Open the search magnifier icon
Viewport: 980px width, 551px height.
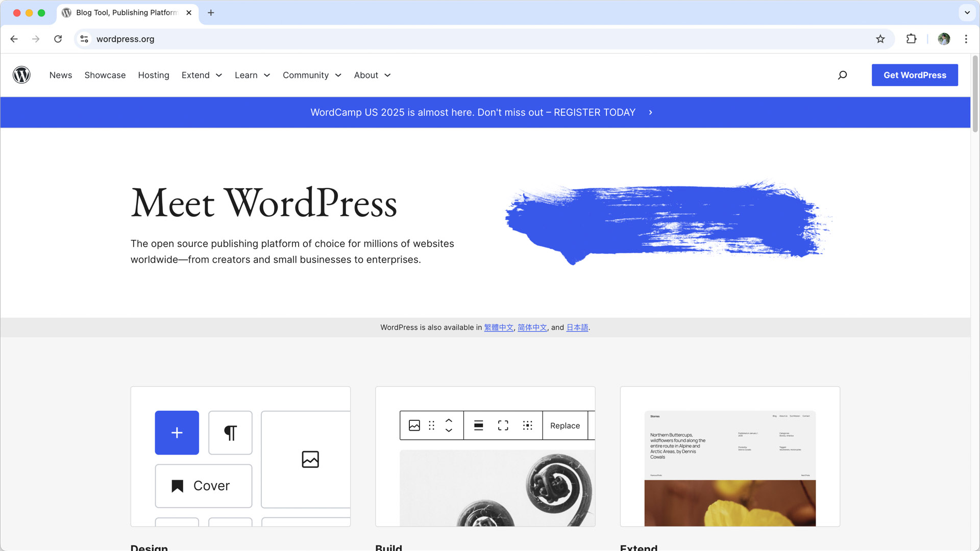842,75
